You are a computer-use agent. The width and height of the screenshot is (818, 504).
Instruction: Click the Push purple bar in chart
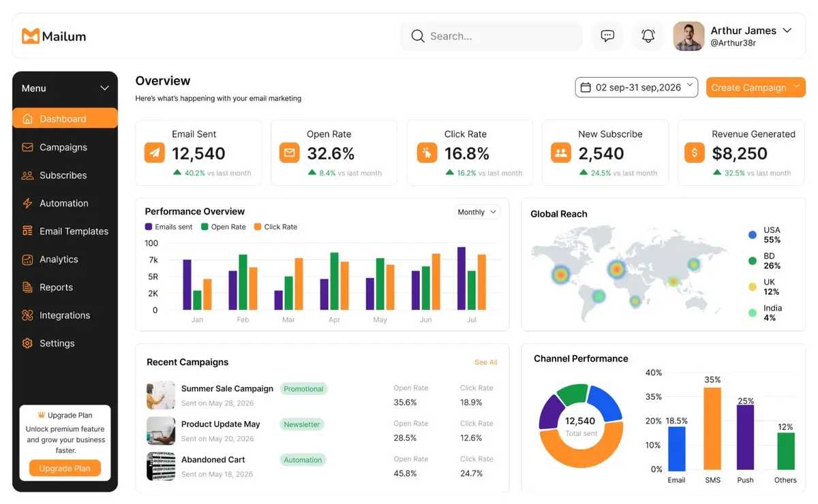pyautogui.click(x=745, y=438)
